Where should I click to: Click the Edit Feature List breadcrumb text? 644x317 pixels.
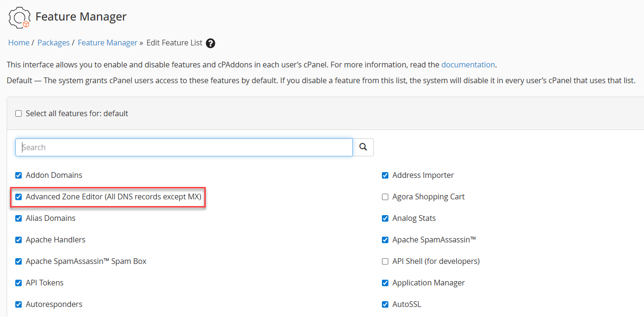pyautogui.click(x=174, y=43)
